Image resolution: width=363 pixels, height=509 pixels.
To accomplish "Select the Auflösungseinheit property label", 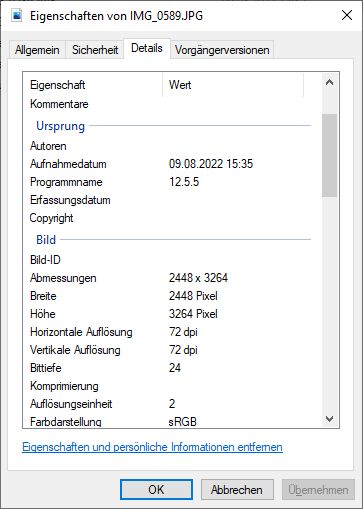I will tap(71, 404).
